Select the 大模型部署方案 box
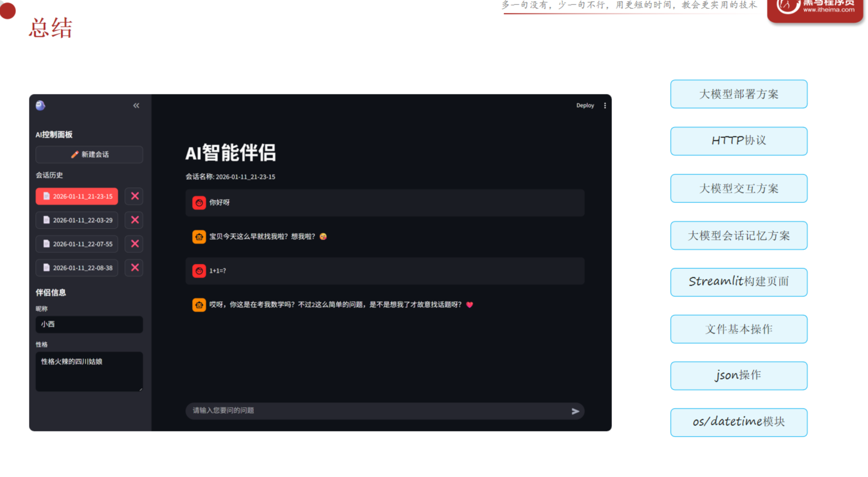868x477 pixels. coord(738,94)
